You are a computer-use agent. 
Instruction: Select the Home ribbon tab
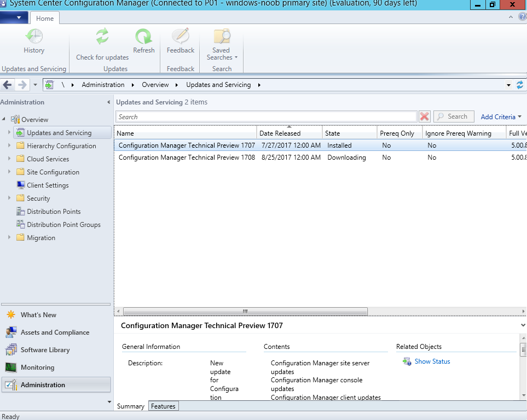click(x=45, y=18)
